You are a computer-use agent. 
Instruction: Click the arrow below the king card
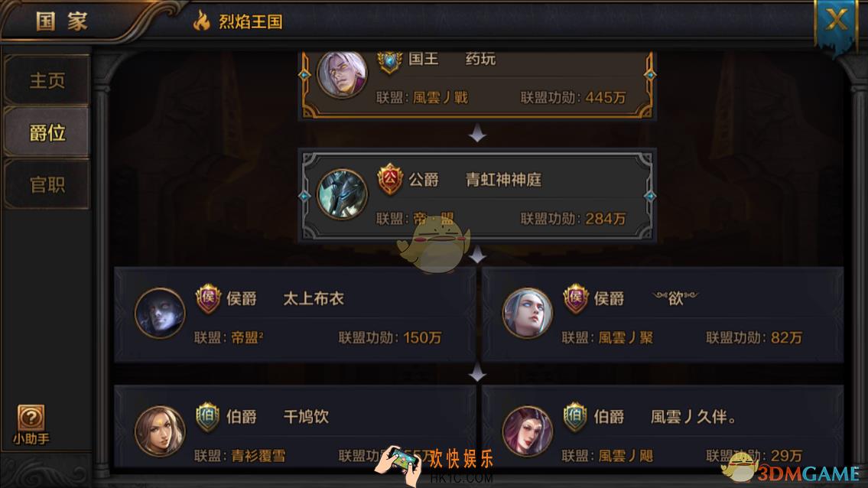[x=477, y=134]
